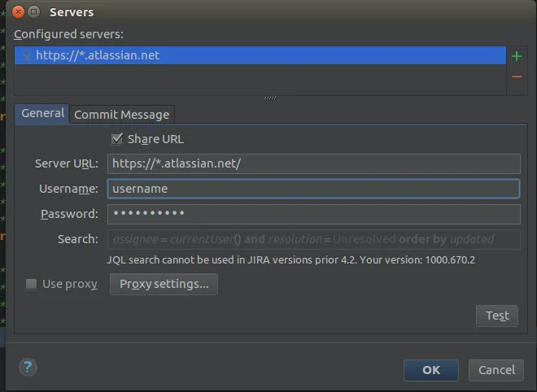Click the JQL Search field
The width and height of the screenshot is (537, 392).
point(313,239)
